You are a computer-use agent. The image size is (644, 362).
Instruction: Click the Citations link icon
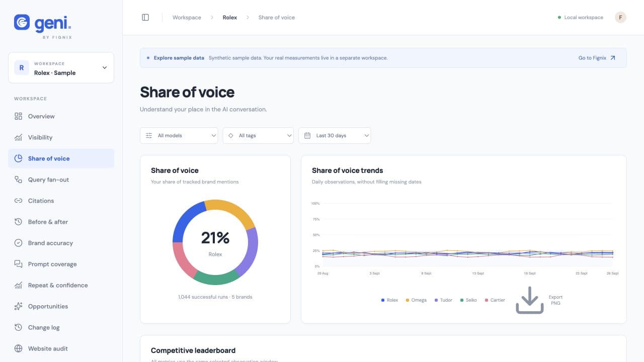click(x=18, y=201)
